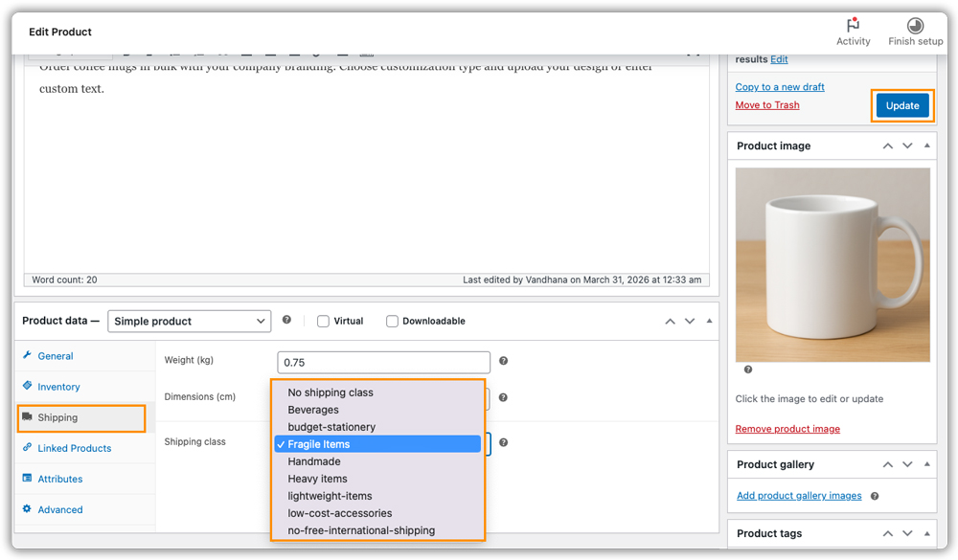This screenshot has width=958, height=560.
Task: Move Product tags panel down
Action: [907, 534]
